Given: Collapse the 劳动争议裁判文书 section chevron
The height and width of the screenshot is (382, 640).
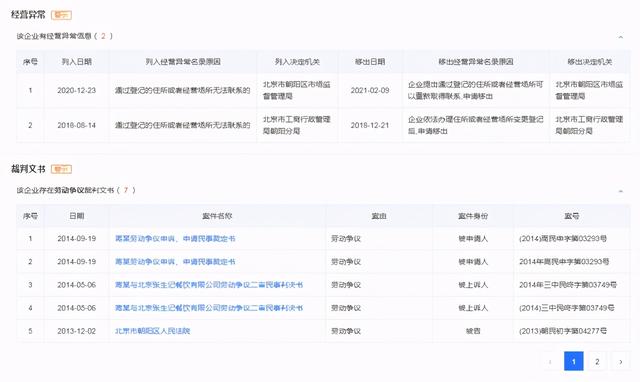Looking at the screenshot, I should click(620, 191).
